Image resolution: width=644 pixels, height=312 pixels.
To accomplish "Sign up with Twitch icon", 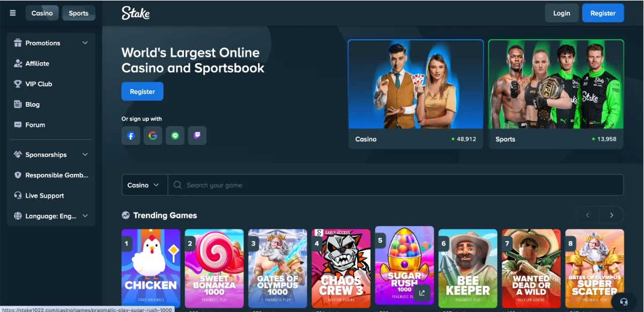I will [x=197, y=136].
